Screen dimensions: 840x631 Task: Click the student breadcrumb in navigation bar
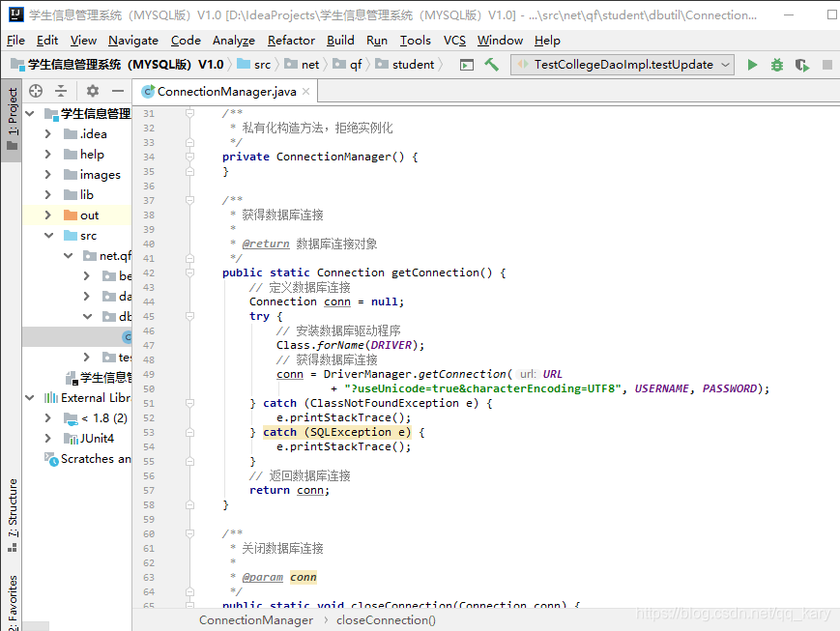pos(406,65)
